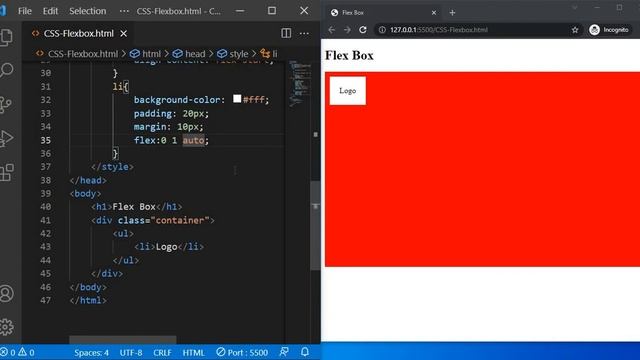The width and height of the screenshot is (640, 360).
Task: Click the browser address bar URL
Action: coord(439,30)
